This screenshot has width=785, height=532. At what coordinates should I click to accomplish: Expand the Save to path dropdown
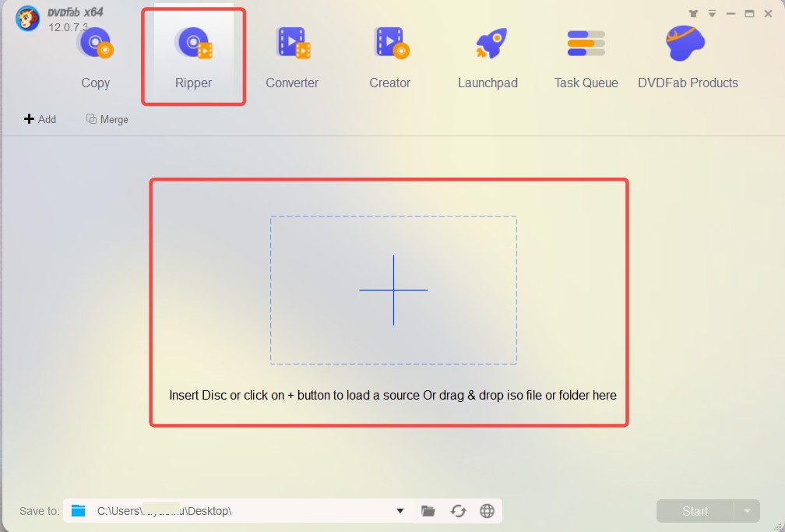400,511
